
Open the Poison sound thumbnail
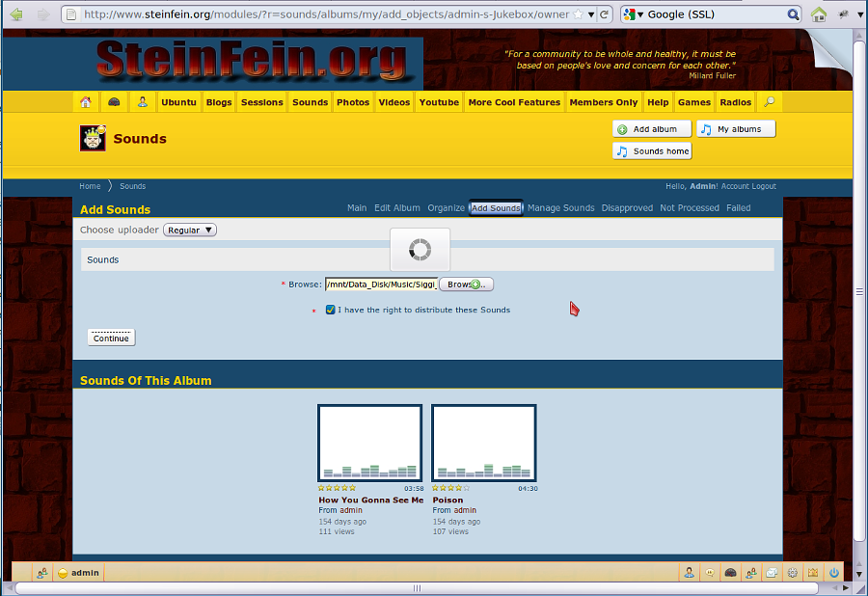coord(483,444)
